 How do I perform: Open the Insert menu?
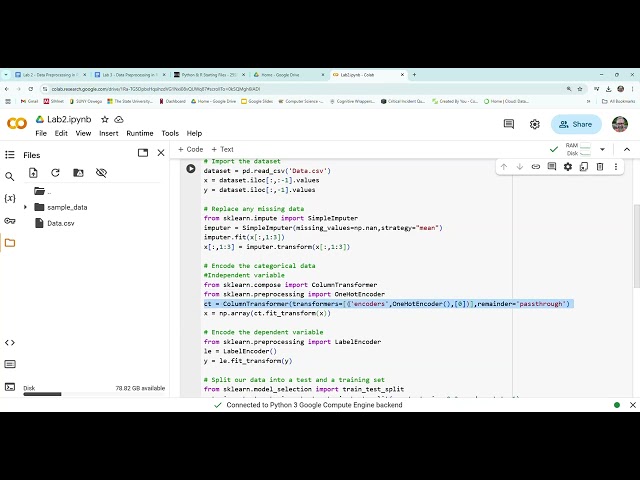(x=109, y=133)
